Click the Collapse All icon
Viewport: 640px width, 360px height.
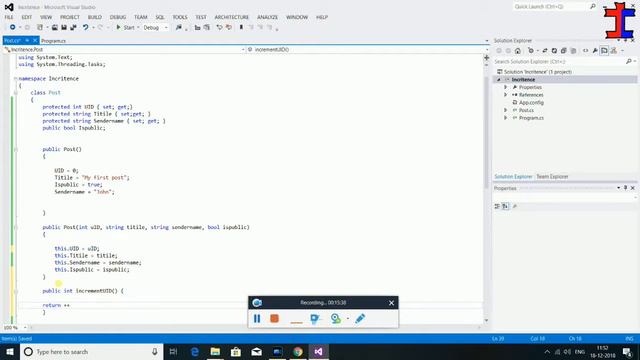[x=564, y=51]
